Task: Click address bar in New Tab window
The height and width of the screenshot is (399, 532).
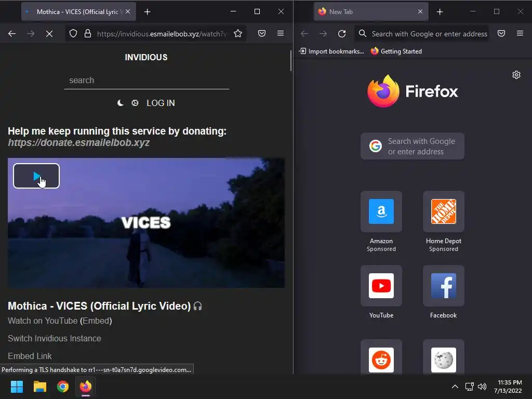Action: (x=422, y=34)
